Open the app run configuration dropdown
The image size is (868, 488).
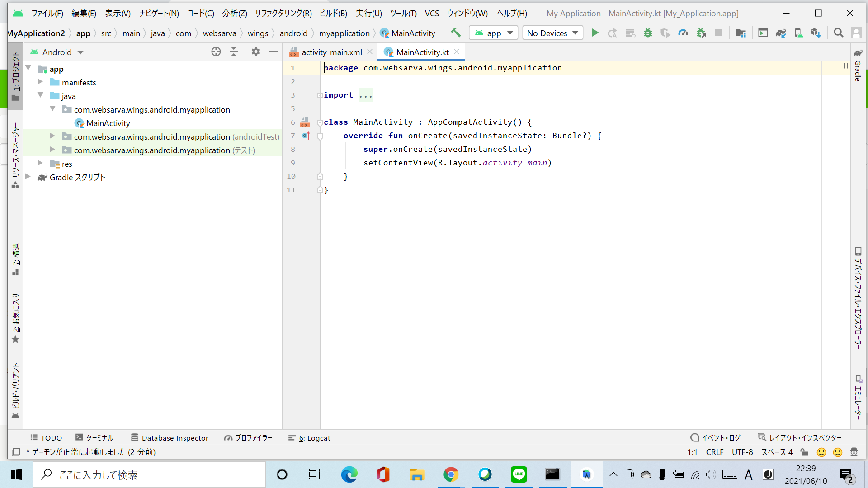coord(494,33)
